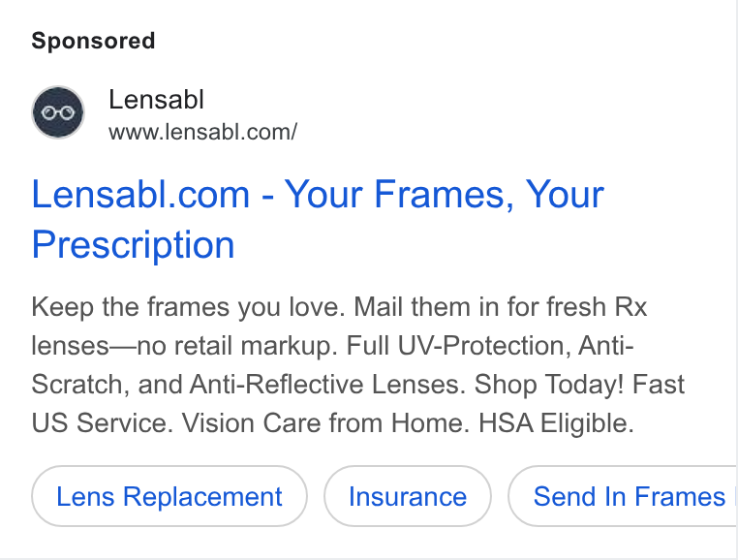Select the Lens Replacement sitelink chip
This screenshot has width=738, height=560.
click(x=169, y=496)
